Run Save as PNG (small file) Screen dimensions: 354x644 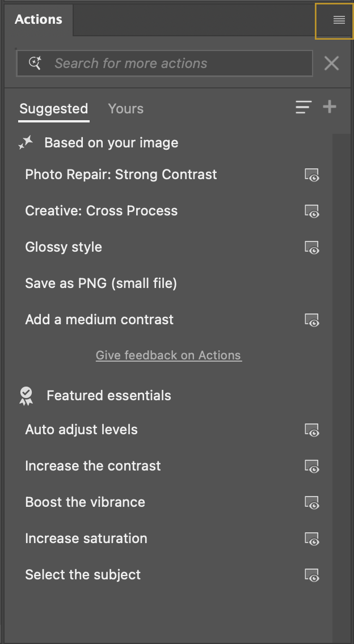101,283
